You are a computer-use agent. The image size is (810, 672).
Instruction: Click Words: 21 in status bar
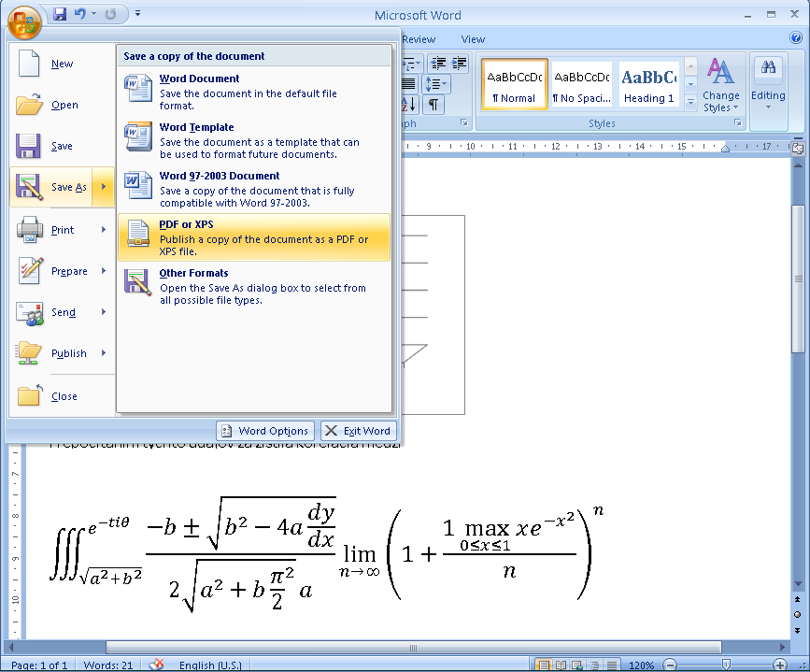tap(108, 665)
